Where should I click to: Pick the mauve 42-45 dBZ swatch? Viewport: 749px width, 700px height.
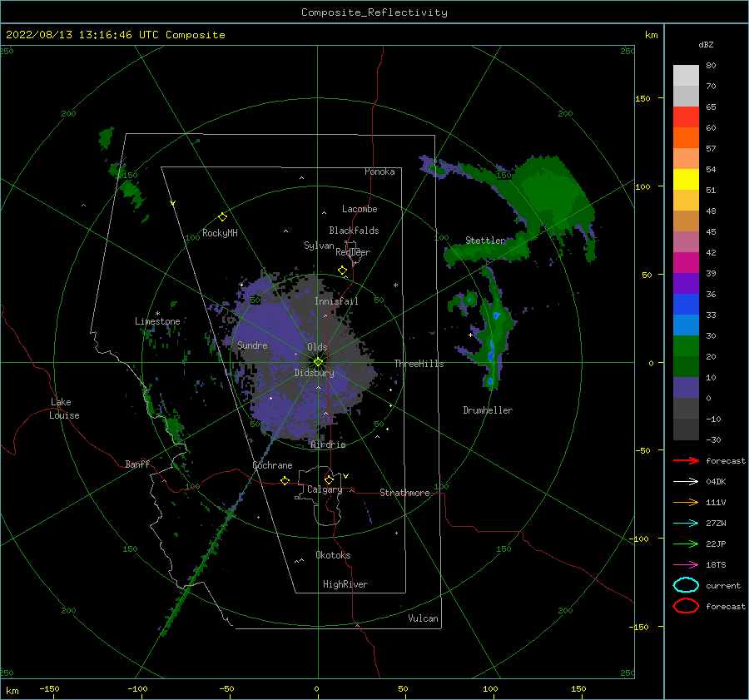pos(686,242)
